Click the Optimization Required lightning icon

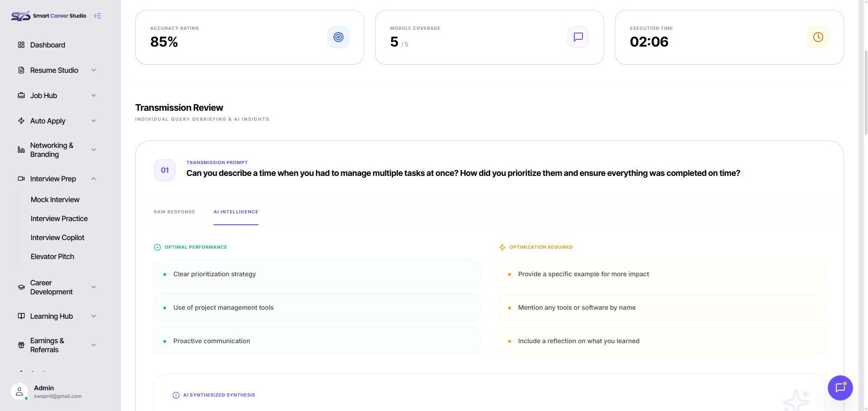[502, 247]
